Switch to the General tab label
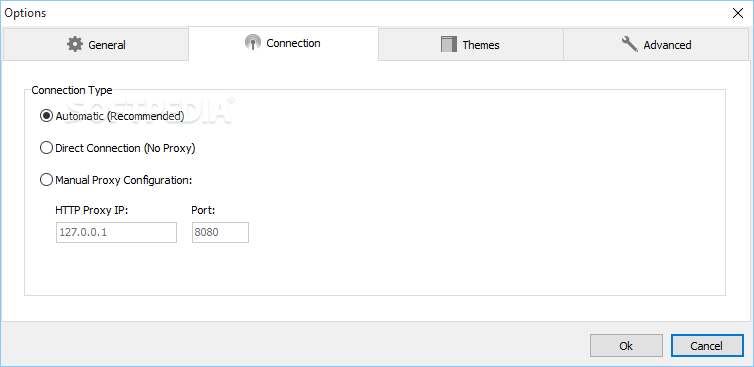This screenshot has width=754, height=367. (107, 45)
